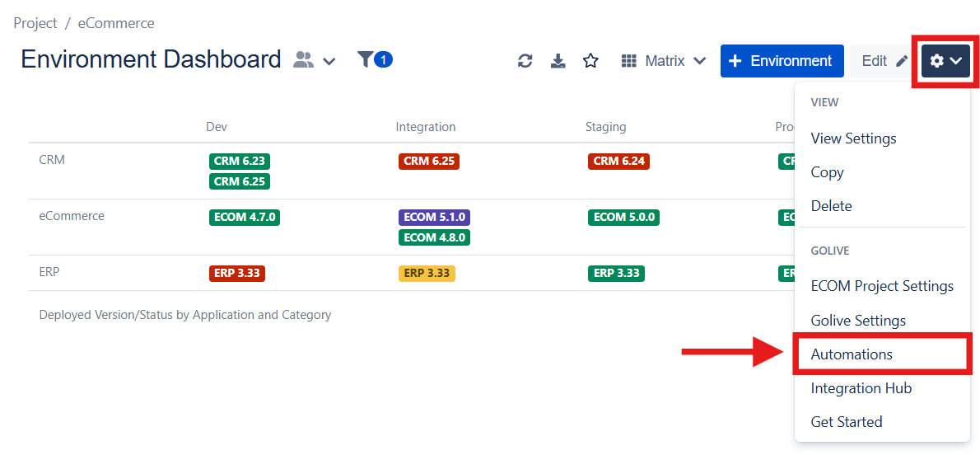This screenshot has height=455, width=980.
Task: Click ECOM 4.7.0 badge
Action: pos(245,217)
